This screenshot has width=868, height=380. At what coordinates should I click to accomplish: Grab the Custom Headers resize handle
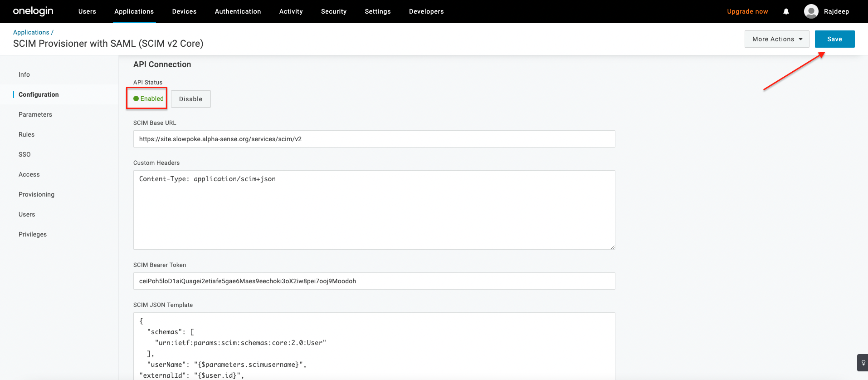pos(613,247)
